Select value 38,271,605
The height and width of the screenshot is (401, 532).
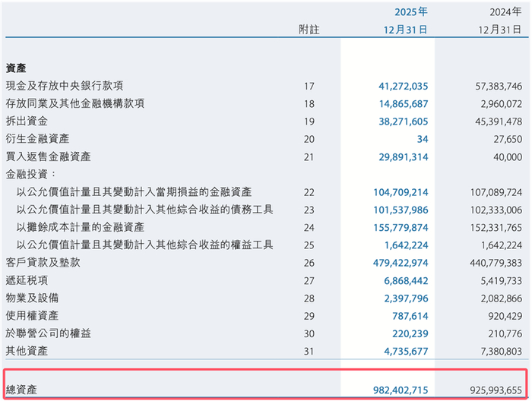pos(403,122)
